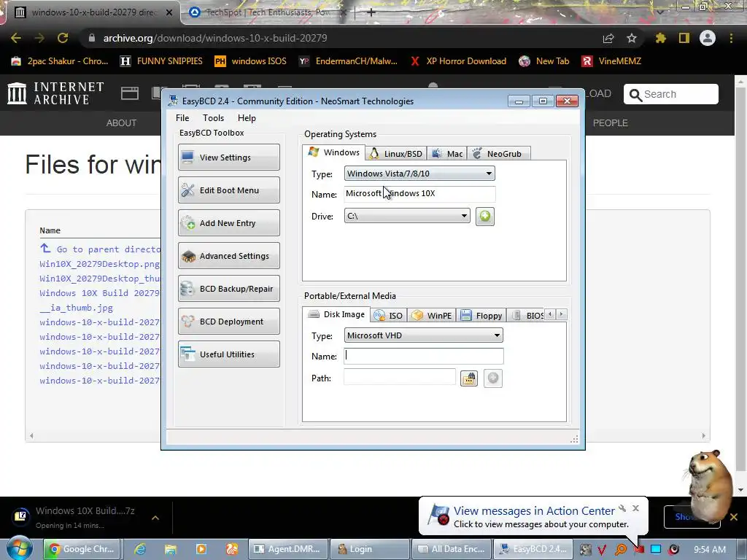Image resolution: width=747 pixels, height=560 pixels.
Task: Open the ABOUT link on archive.org
Action: coord(121,122)
